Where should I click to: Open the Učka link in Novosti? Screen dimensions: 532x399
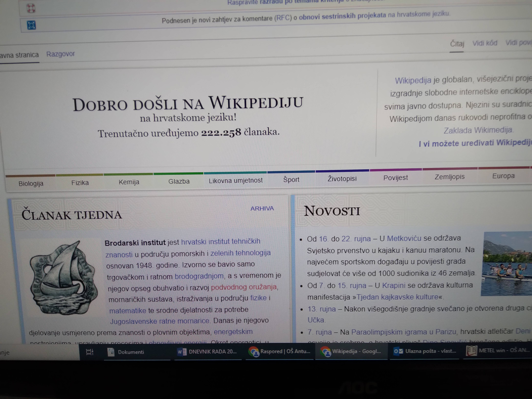[x=316, y=320]
